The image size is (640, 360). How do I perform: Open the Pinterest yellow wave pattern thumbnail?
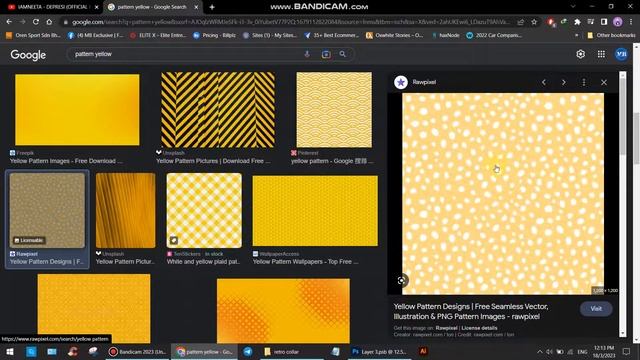(334, 109)
